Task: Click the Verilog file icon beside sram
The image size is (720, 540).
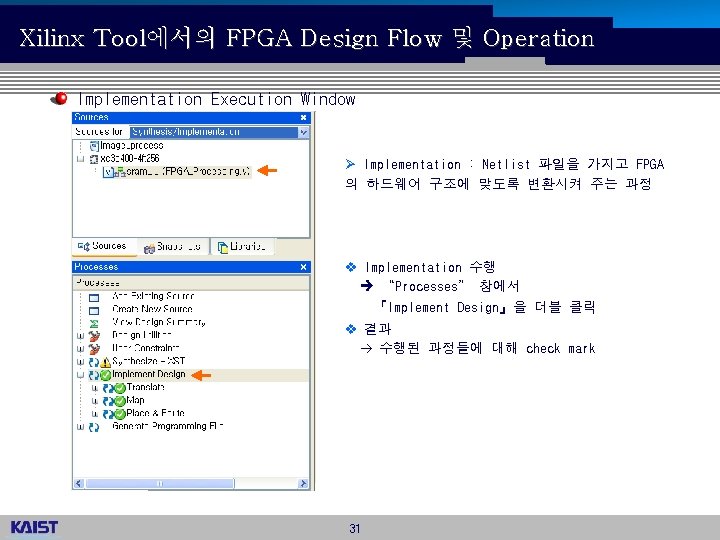Action: pos(108,172)
